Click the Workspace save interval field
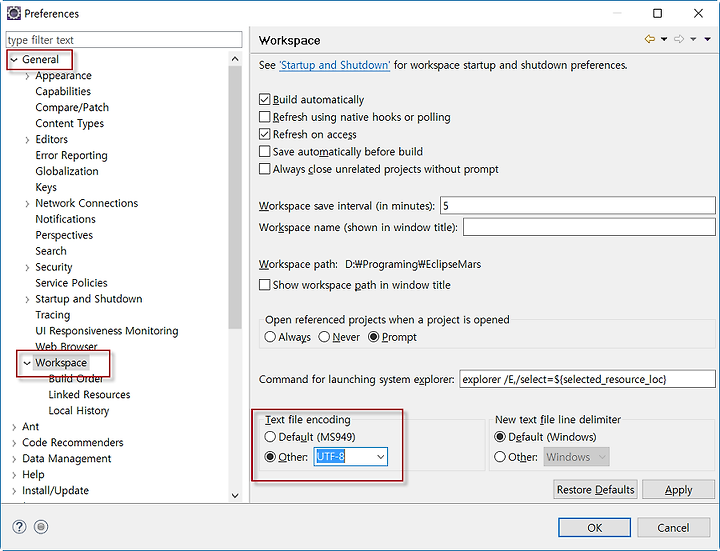 pyautogui.click(x=578, y=206)
